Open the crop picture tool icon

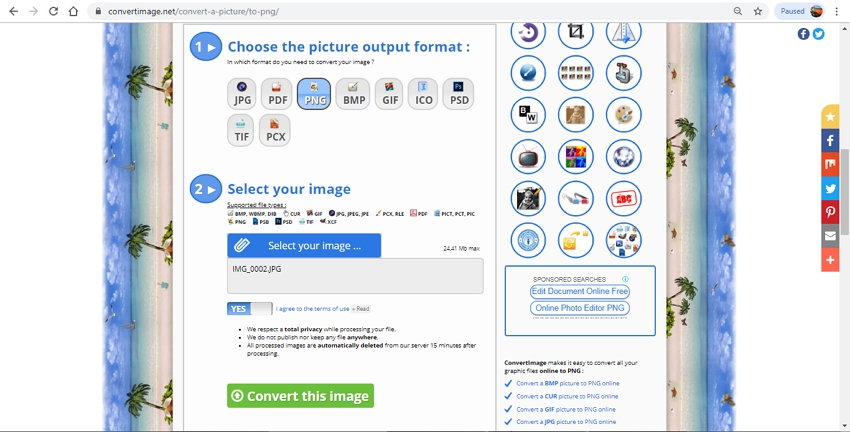(576, 32)
